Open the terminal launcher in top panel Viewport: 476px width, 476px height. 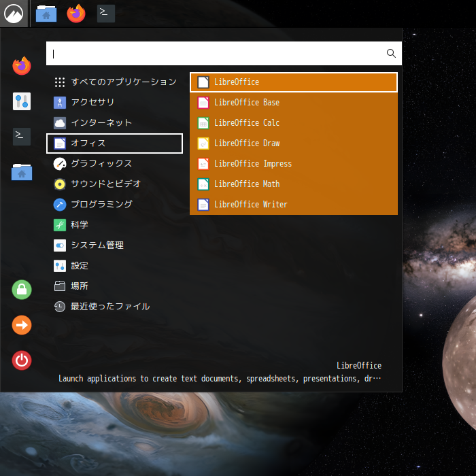(106, 14)
